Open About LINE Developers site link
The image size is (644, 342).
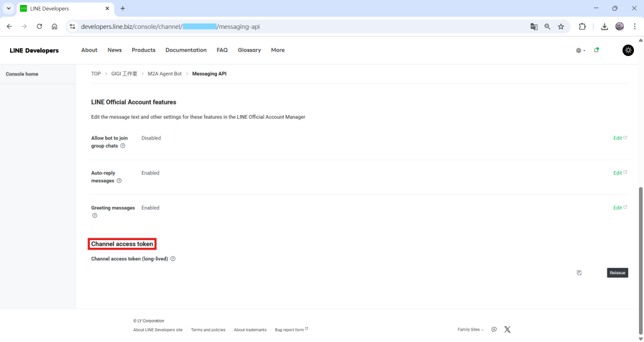pyautogui.click(x=158, y=329)
